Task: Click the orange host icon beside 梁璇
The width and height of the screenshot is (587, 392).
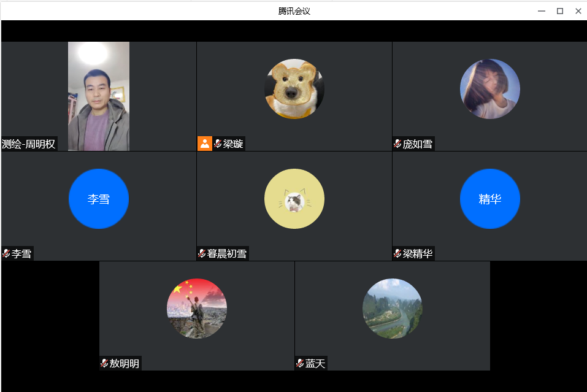Action: (204, 144)
